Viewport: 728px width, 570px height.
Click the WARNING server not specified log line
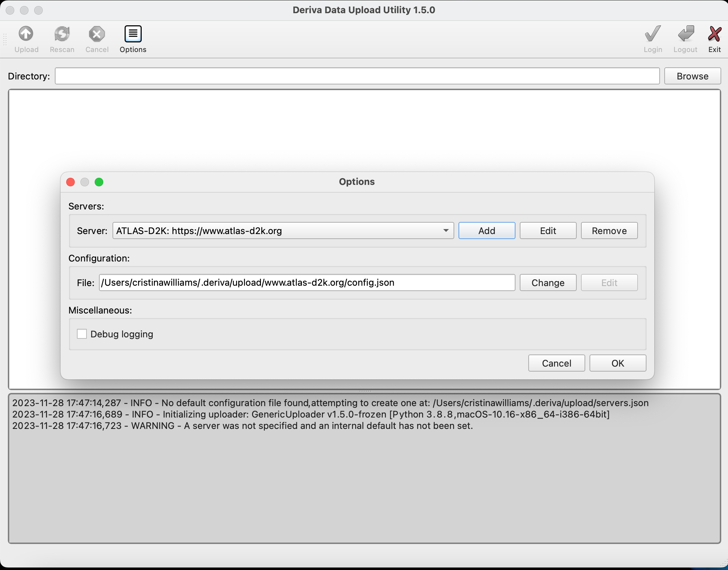pyautogui.click(x=242, y=426)
